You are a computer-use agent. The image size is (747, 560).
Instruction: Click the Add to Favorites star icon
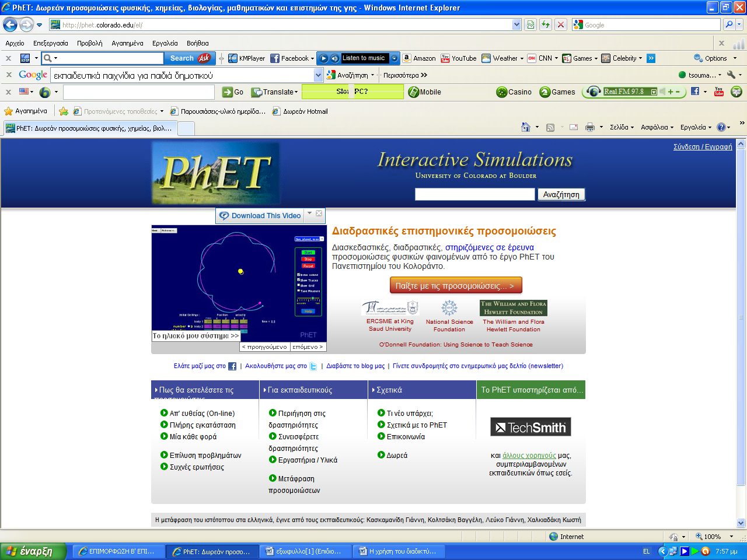(64, 111)
